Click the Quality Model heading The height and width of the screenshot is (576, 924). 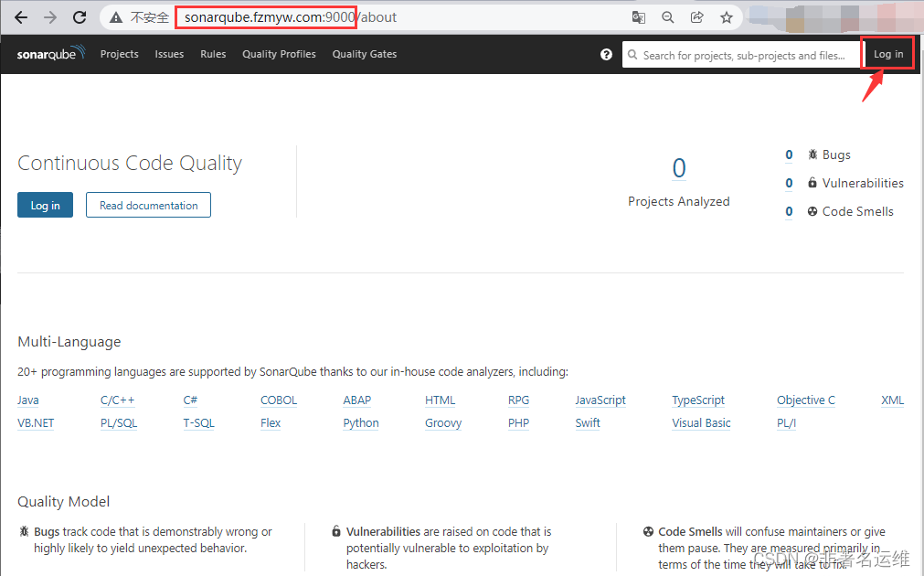[x=64, y=501]
